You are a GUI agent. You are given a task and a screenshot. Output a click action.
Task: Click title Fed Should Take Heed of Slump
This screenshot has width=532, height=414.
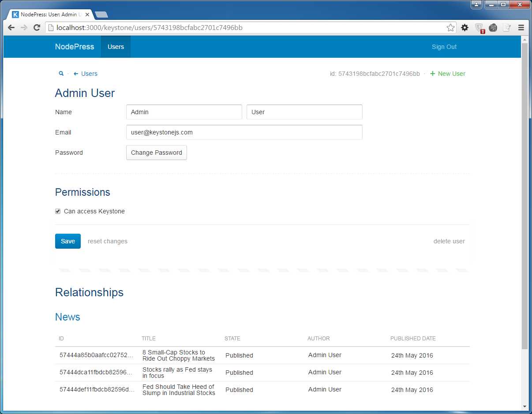179,390
